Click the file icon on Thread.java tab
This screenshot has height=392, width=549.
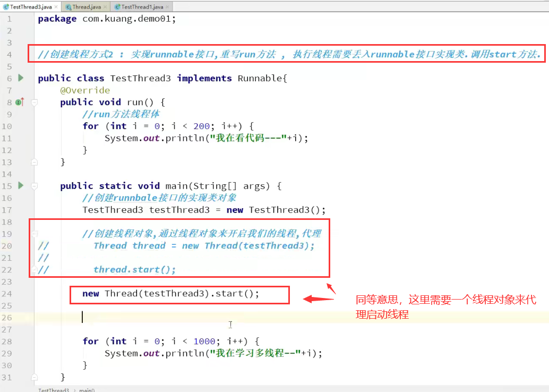tap(68, 7)
